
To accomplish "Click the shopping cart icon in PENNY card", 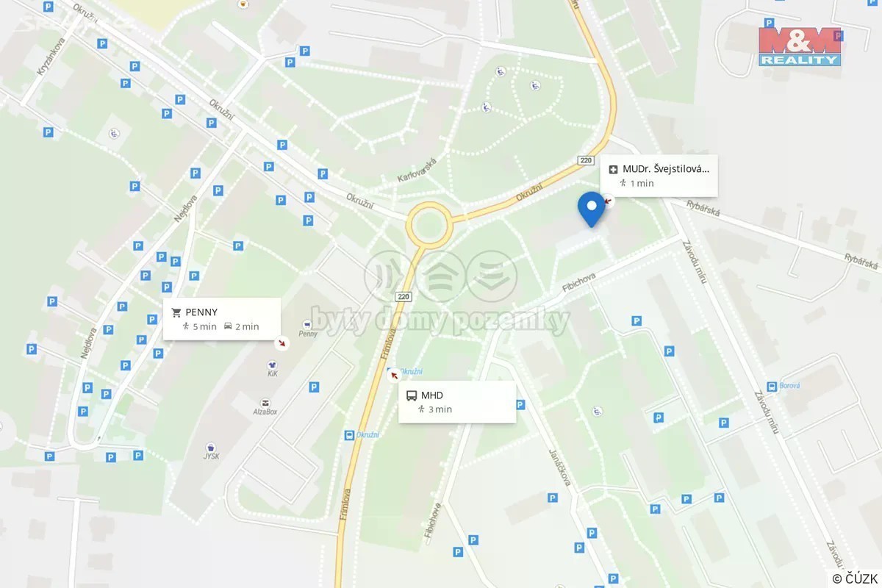I will click(176, 312).
